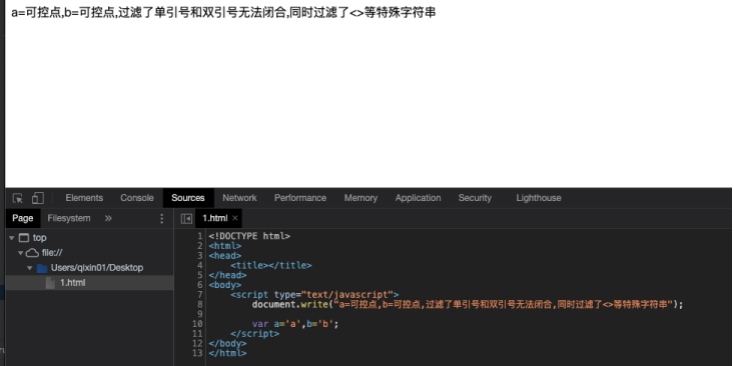
Task: Click the var a='a',b='b' code line
Action: tap(295, 324)
